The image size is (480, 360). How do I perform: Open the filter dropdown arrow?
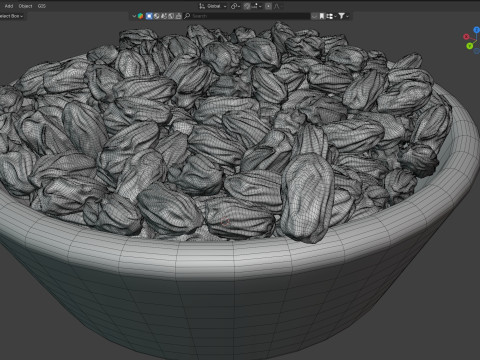pyautogui.click(x=348, y=16)
